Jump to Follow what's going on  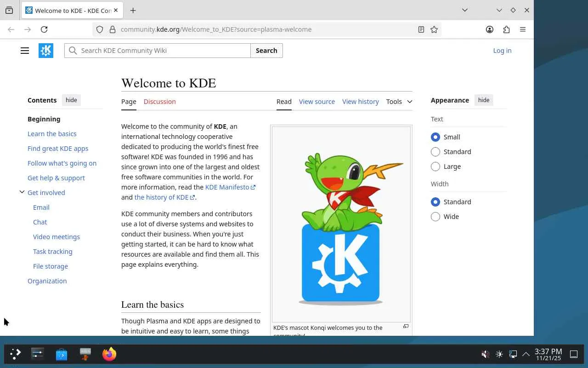point(62,163)
